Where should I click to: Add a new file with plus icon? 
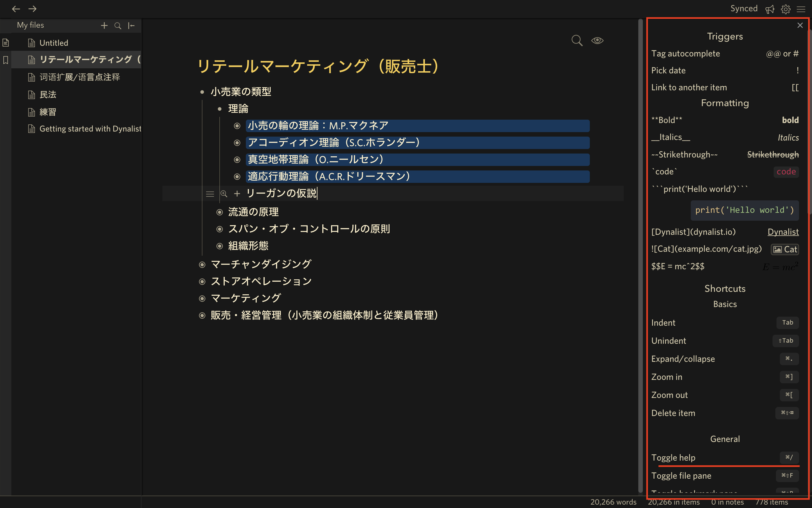[104, 25]
